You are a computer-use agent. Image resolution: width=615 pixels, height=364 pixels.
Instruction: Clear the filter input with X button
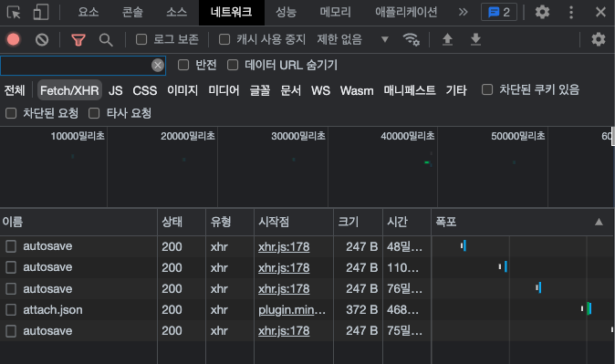158,65
